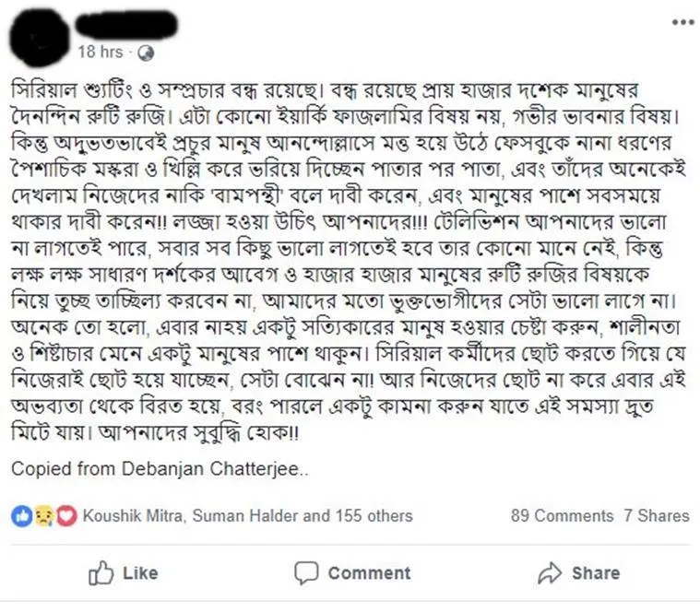Viewport: 700px width, 612px height.
Task: Open the three-dots post options menu
Action: point(683,22)
